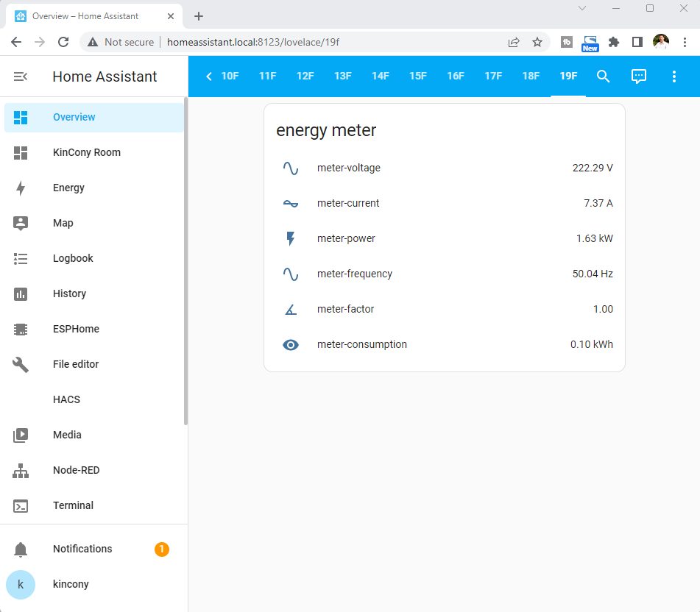Bookmark this page with the star icon
This screenshot has width=700, height=612.
point(537,42)
